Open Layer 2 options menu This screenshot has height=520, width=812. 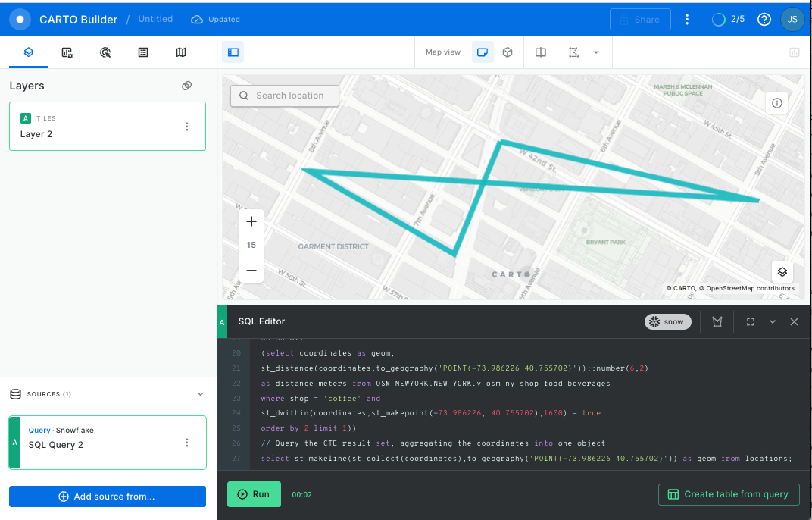tap(187, 127)
